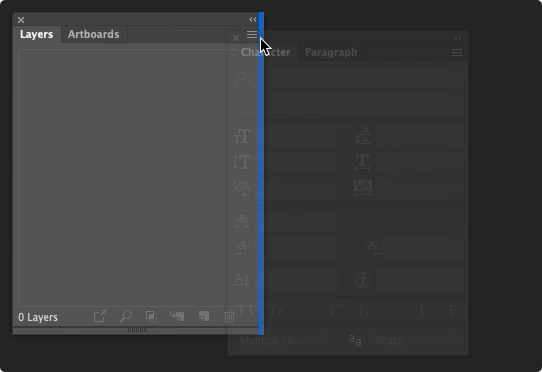
Task: Click the kerning V/A icon
Action: pos(242,188)
